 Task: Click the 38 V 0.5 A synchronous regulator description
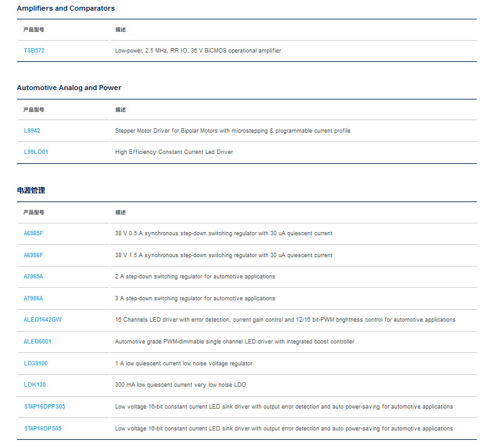click(223, 233)
